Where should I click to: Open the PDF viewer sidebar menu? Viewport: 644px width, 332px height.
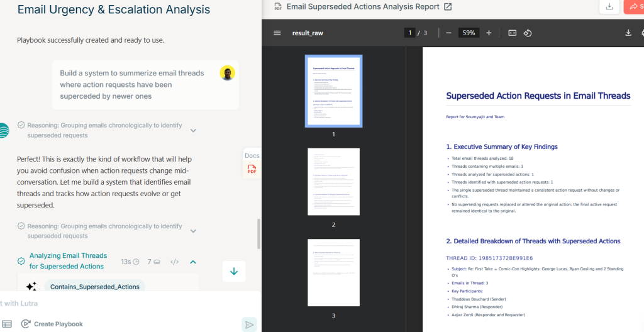(x=277, y=33)
